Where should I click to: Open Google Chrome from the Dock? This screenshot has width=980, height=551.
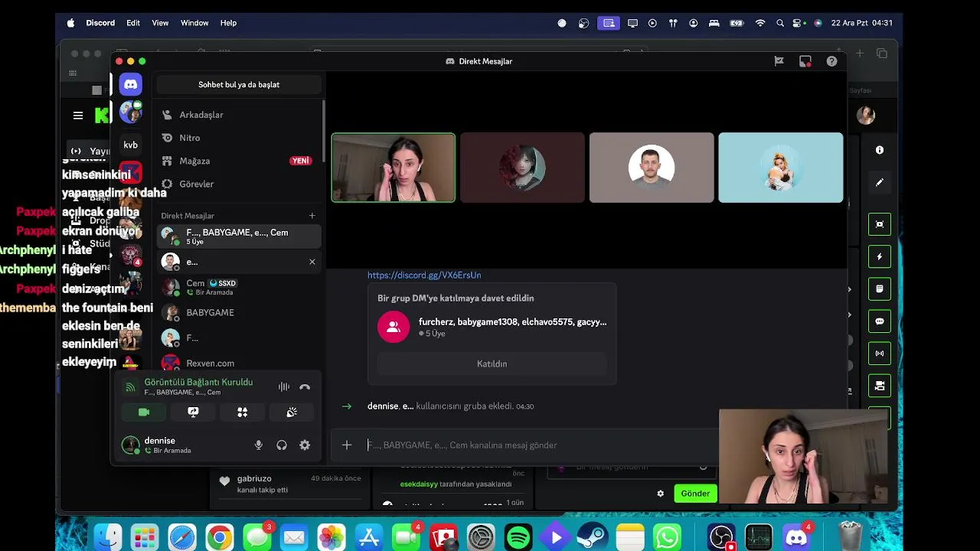(219, 537)
